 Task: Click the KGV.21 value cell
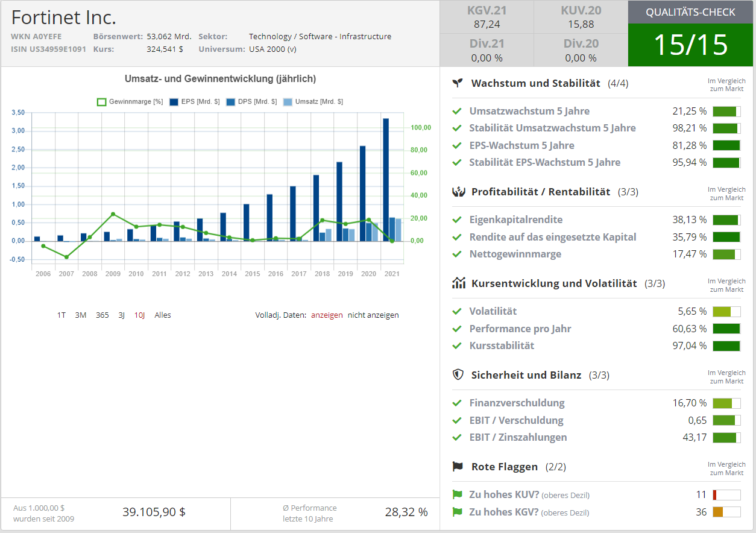(487, 17)
